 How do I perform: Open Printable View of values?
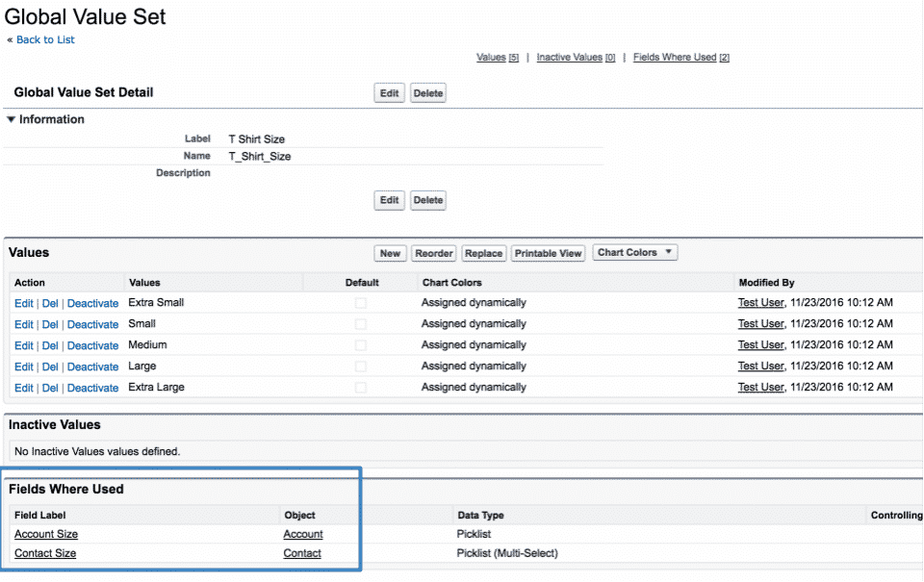548,253
